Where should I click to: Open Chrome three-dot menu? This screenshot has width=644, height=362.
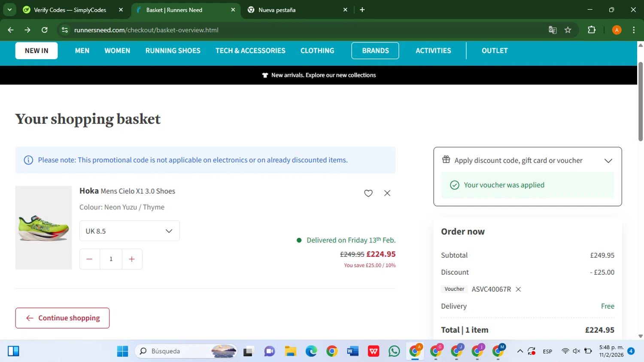(x=634, y=30)
